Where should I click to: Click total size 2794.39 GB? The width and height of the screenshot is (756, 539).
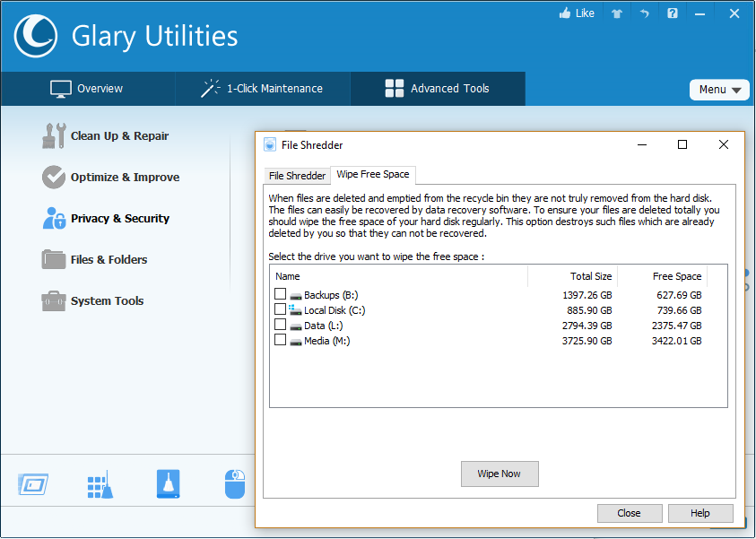pos(587,326)
